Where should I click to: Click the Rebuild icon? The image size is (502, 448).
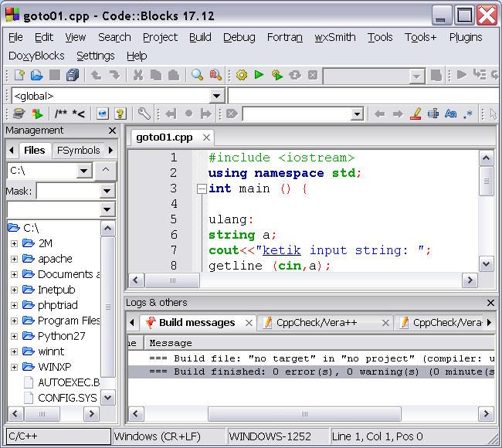coord(295,75)
